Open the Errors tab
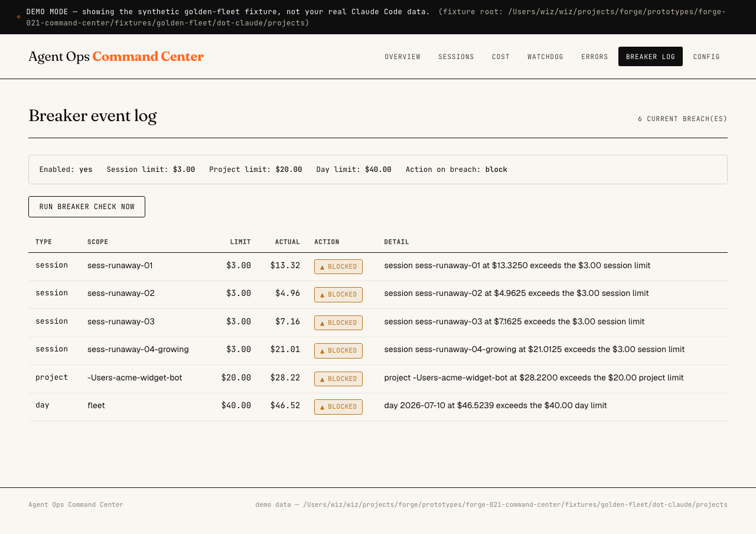 [595, 57]
